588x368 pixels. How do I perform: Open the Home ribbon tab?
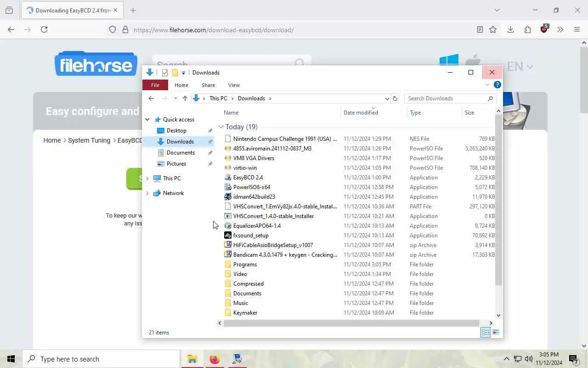pyautogui.click(x=181, y=85)
